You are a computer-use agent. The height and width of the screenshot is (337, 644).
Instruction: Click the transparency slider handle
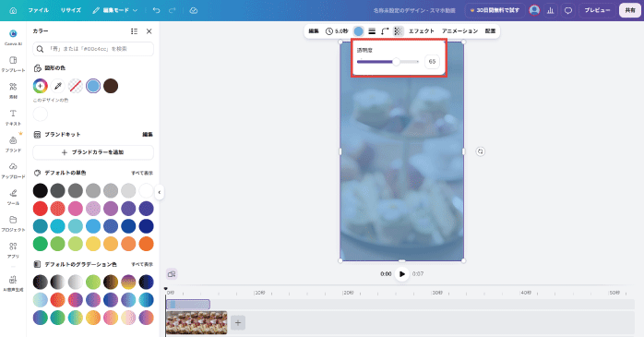tap(396, 62)
